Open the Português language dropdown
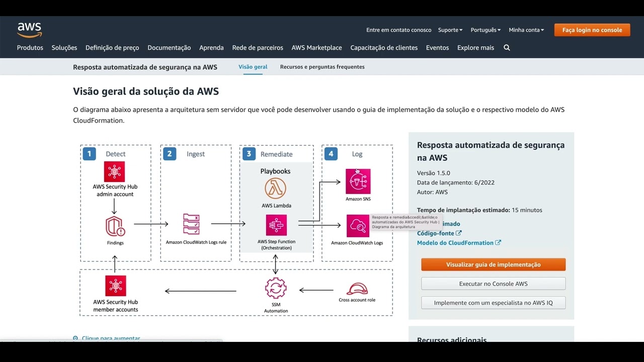 point(486,30)
